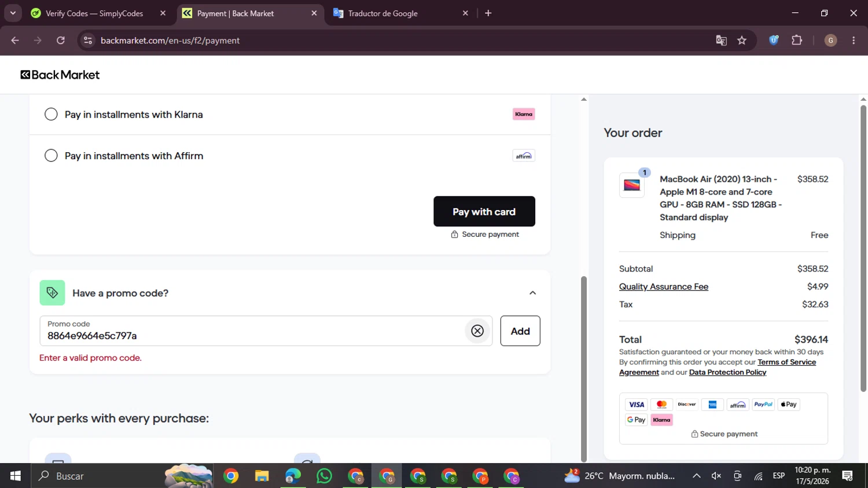868x488 pixels.
Task: Click the Enter a valid promo code error
Action: click(x=90, y=358)
